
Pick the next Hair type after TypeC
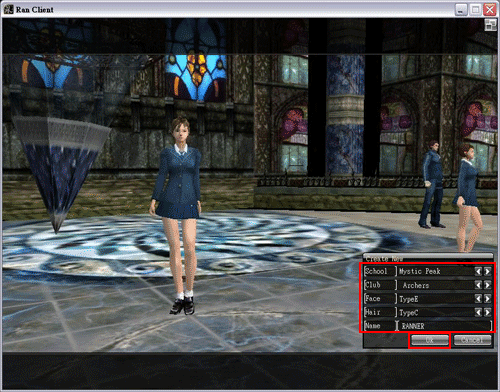click(487, 312)
